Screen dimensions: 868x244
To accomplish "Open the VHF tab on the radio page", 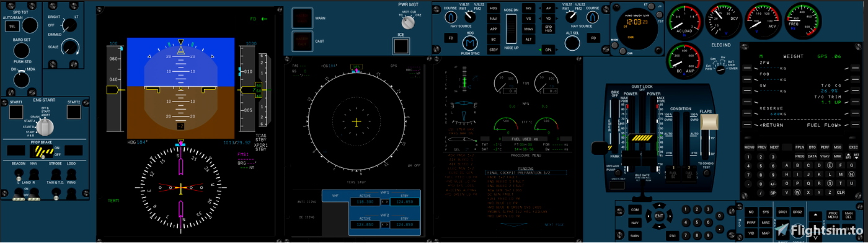I will 335,196.
